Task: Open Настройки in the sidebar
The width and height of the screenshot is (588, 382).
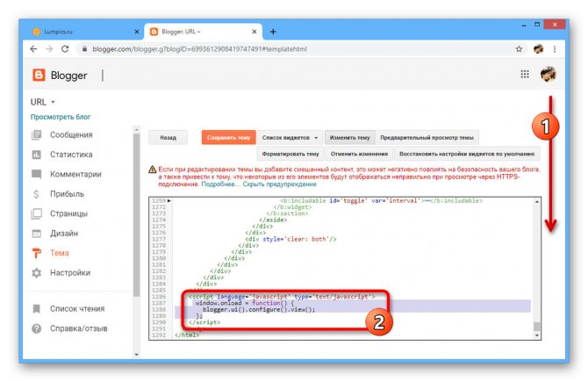Action: point(70,272)
